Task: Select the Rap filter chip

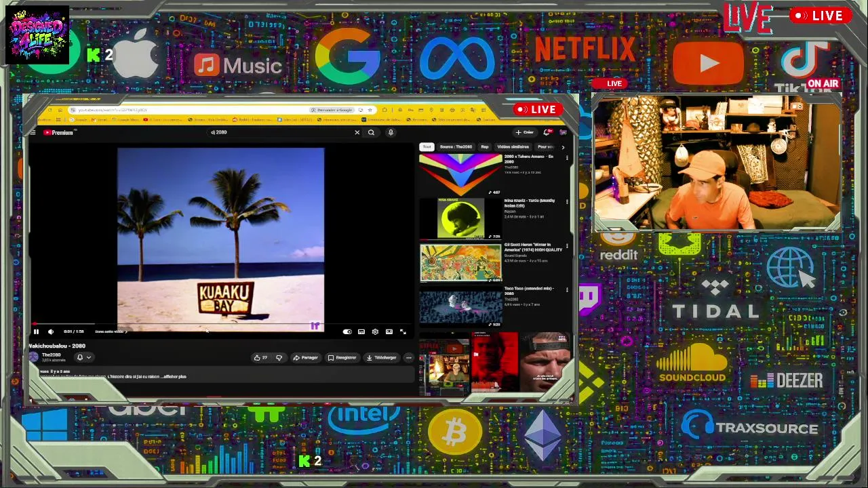Action: click(485, 147)
